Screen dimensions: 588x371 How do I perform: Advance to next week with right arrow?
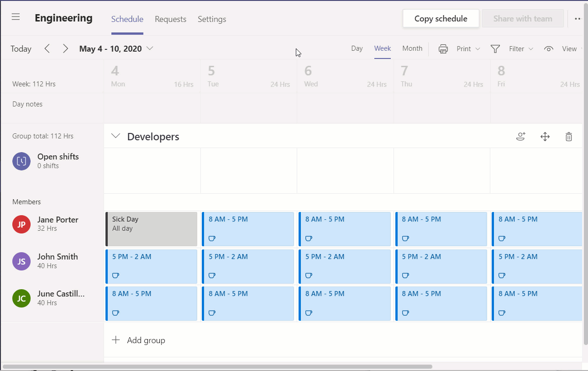(65, 48)
